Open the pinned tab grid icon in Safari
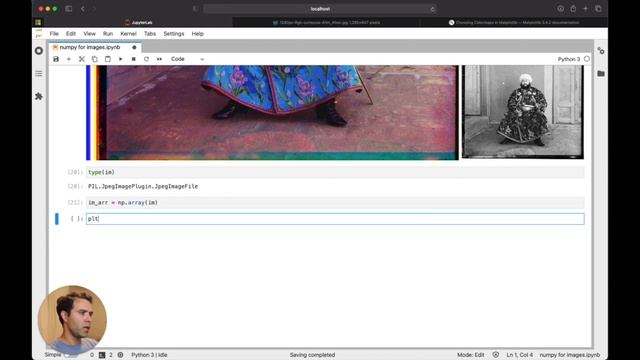Viewport: 640px width, 360px height. [38, 22]
